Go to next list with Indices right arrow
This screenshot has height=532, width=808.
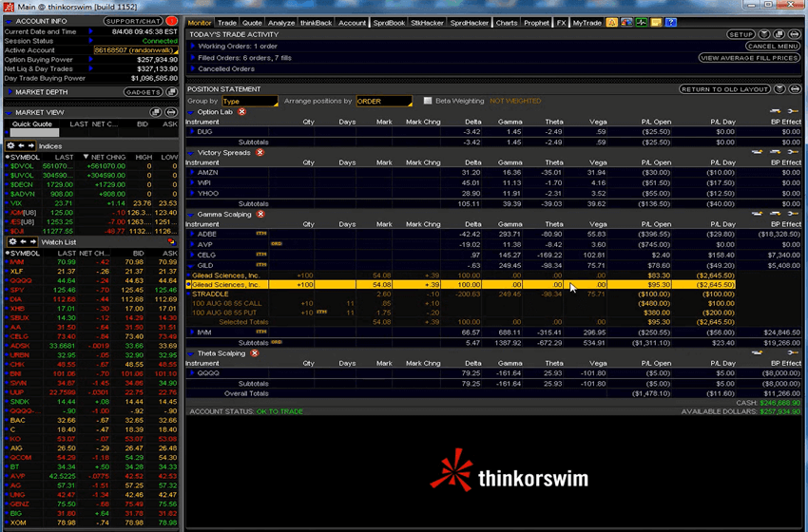click(x=31, y=145)
